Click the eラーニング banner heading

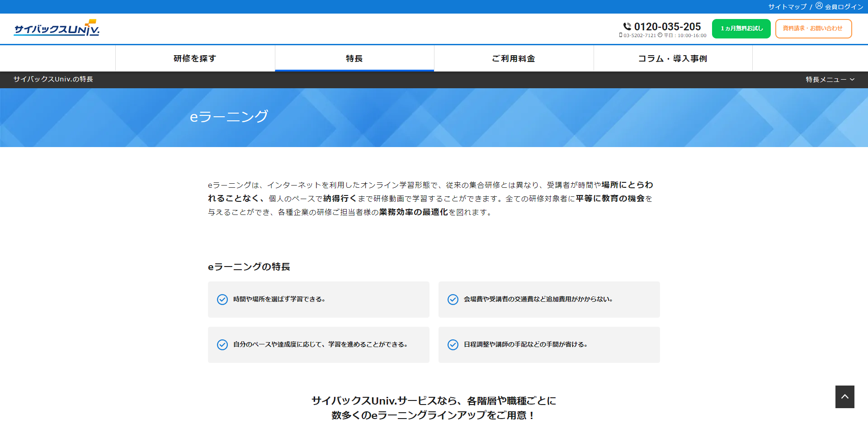point(229,116)
